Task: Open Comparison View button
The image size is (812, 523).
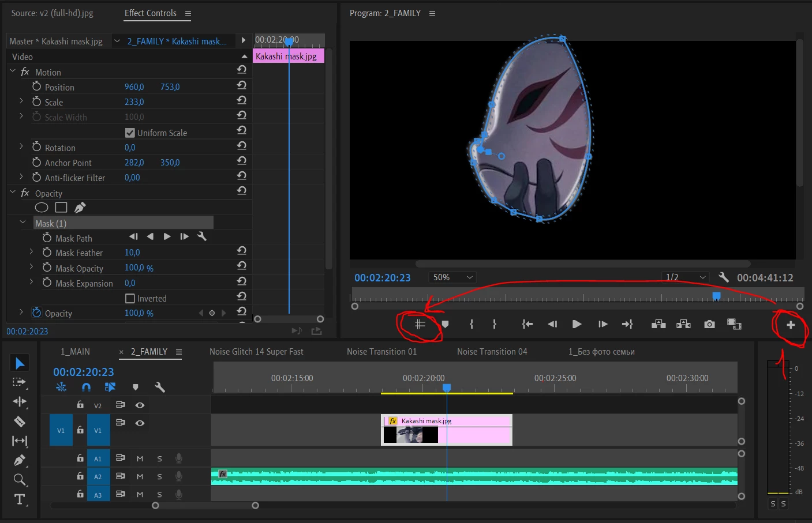Action: point(734,324)
